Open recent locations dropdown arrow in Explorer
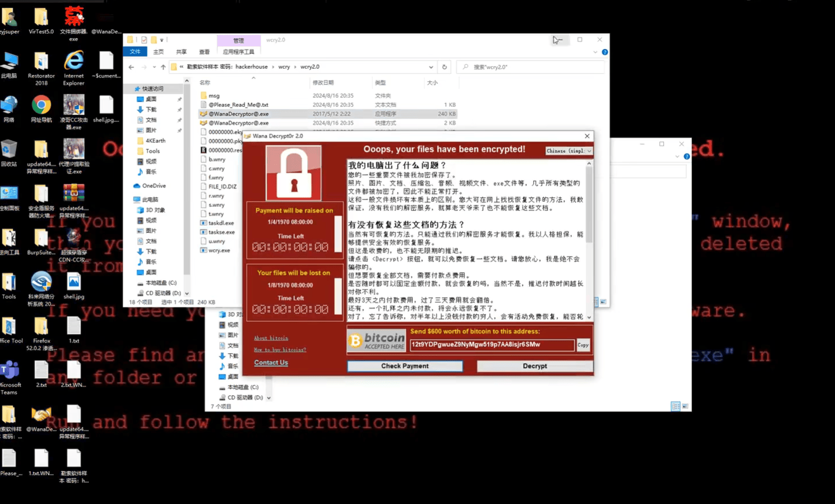835x504 pixels. pyautogui.click(x=154, y=67)
